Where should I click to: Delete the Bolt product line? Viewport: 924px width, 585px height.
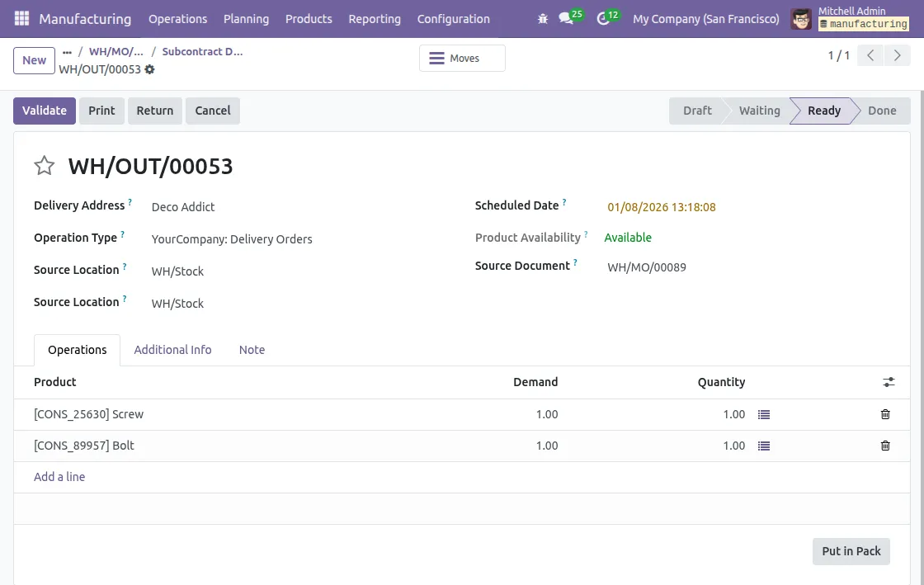[885, 446]
